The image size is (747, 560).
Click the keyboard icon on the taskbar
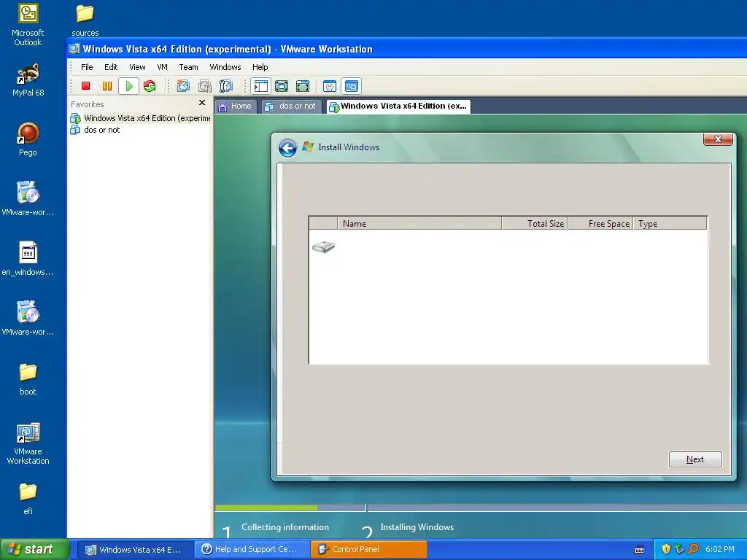(x=639, y=550)
